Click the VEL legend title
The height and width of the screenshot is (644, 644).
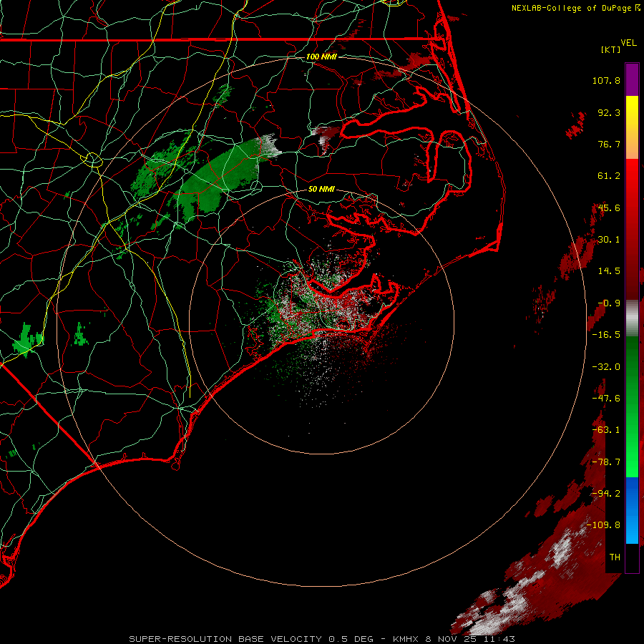click(x=628, y=43)
